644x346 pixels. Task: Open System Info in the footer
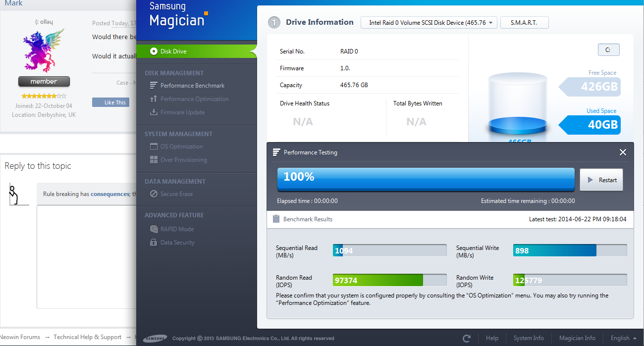(529, 338)
